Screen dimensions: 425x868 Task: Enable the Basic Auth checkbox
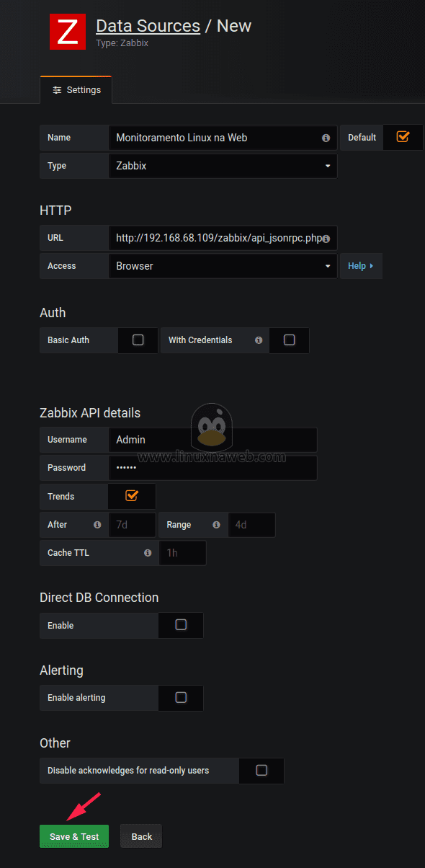pos(138,340)
